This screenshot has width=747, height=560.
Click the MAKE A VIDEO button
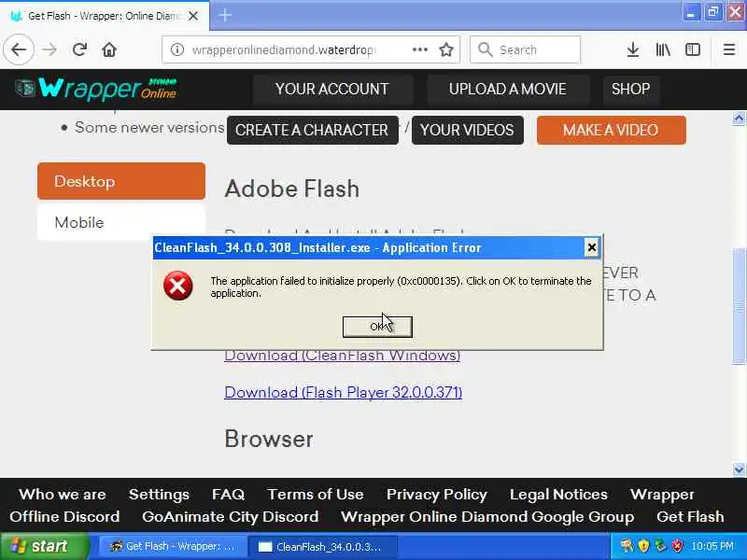pyautogui.click(x=611, y=130)
